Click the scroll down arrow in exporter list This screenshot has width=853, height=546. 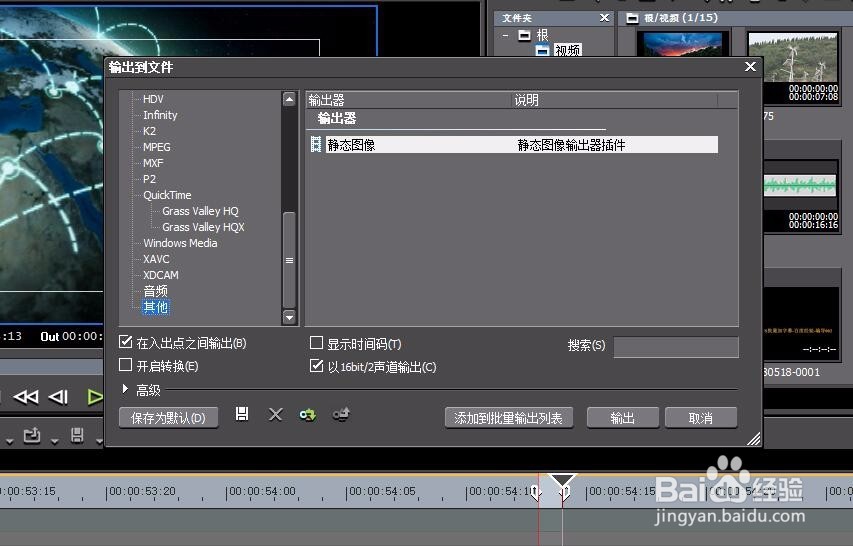(x=289, y=317)
